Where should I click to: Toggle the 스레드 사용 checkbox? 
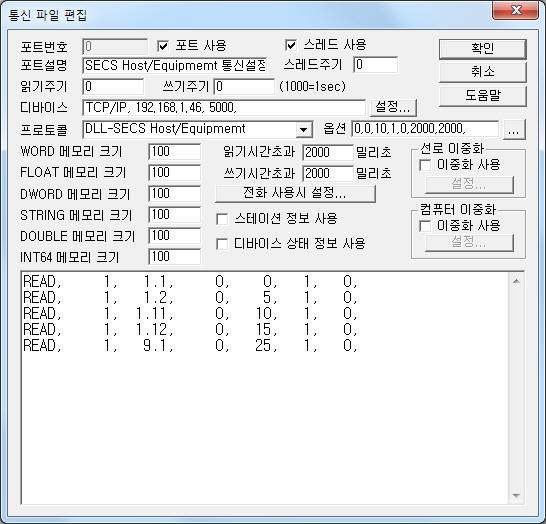coord(291,45)
